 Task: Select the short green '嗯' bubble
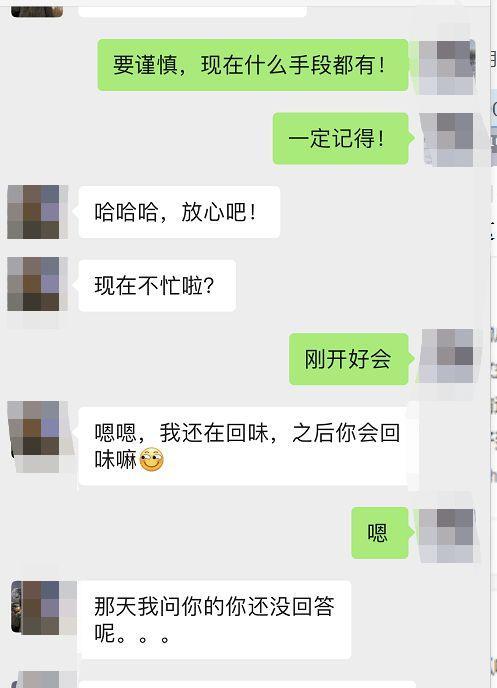point(380,533)
